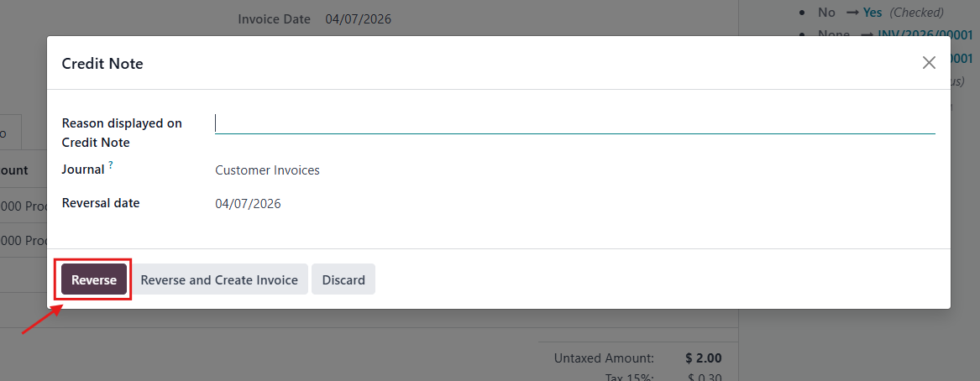The image size is (980, 381).
Task: Click the Journal field label
Action: (82, 170)
